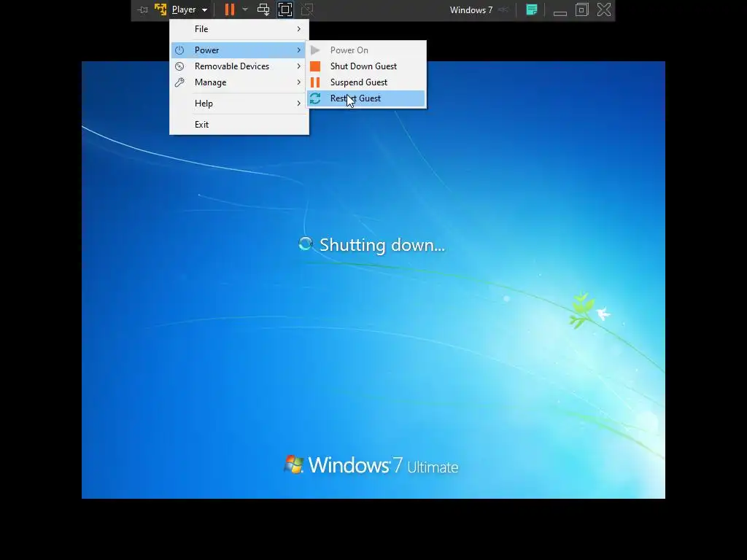747x560 pixels.
Task: Open the Help submenu
Action: pos(239,104)
